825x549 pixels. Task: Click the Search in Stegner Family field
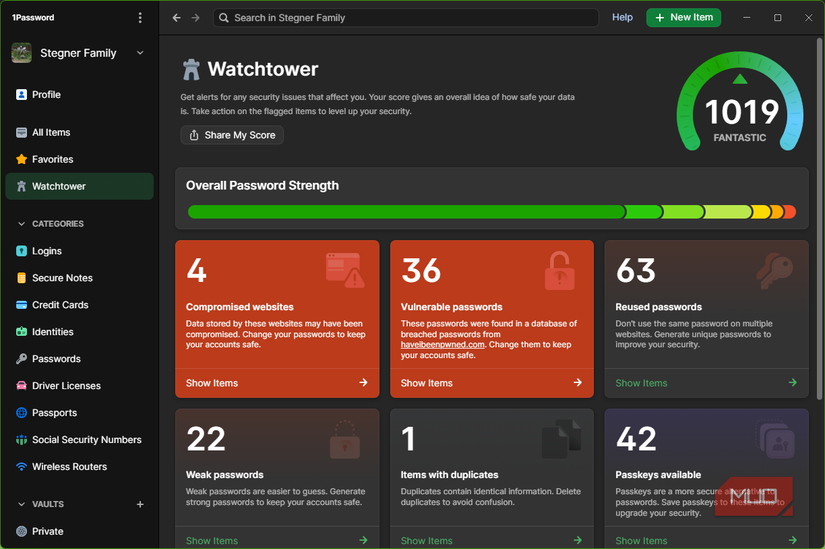[406, 18]
